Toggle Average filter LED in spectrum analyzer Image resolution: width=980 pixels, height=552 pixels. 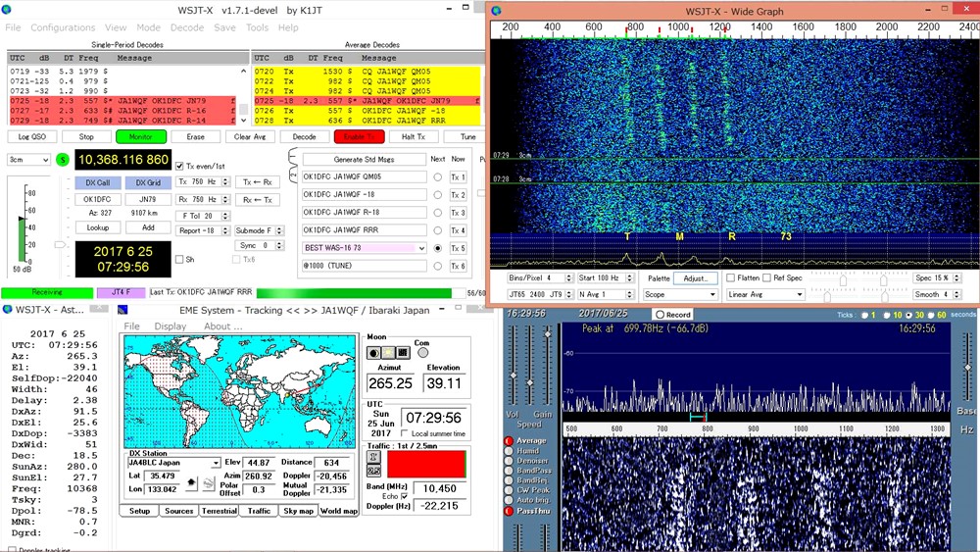509,441
